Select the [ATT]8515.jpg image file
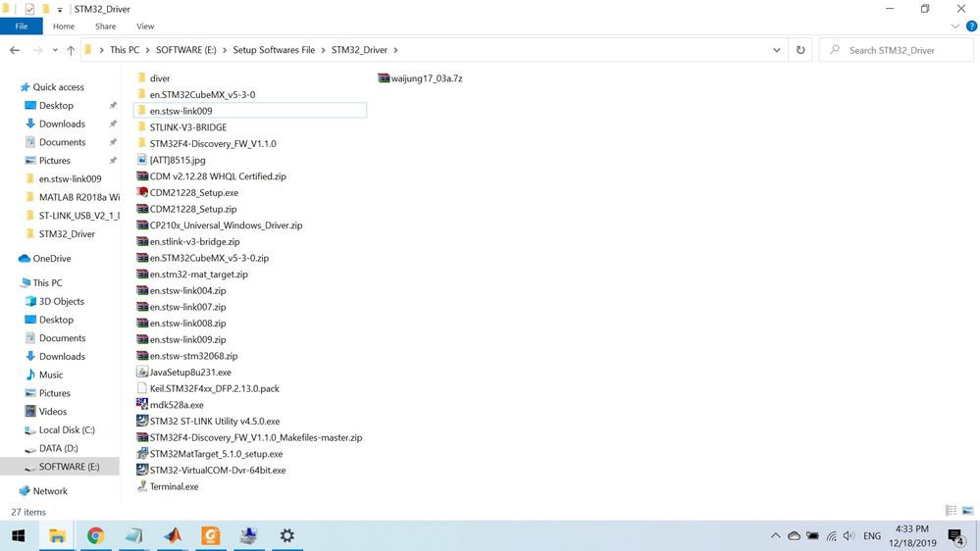 pyautogui.click(x=171, y=160)
